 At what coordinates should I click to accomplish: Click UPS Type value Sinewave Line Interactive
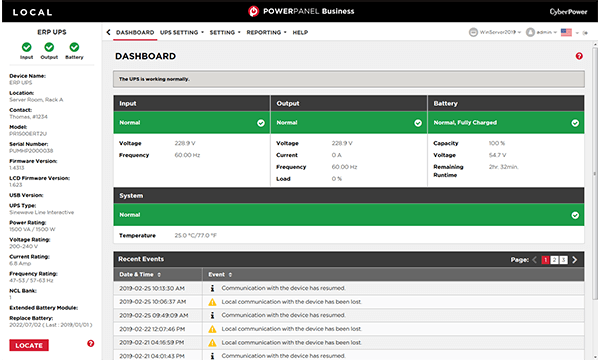42,212
